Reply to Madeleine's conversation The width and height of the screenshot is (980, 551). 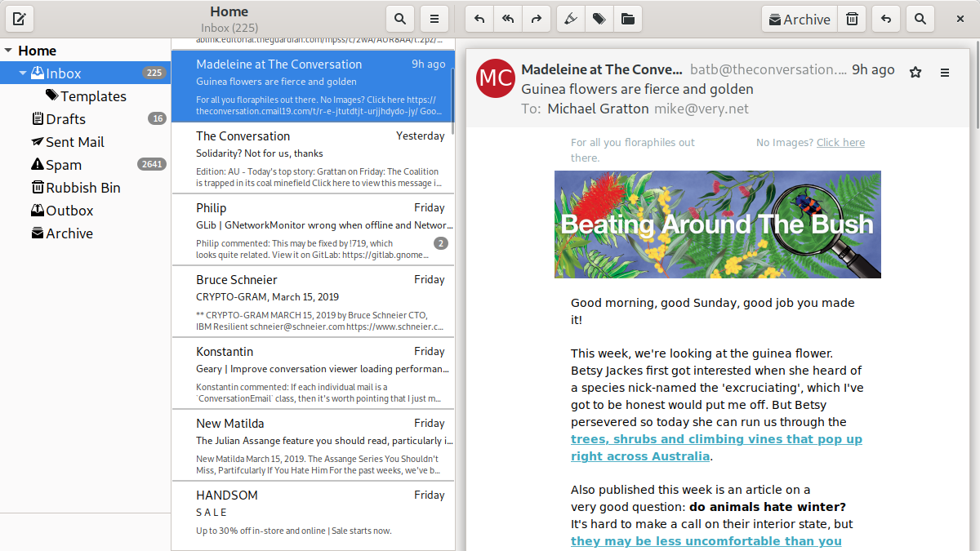click(x=479, y=18)
